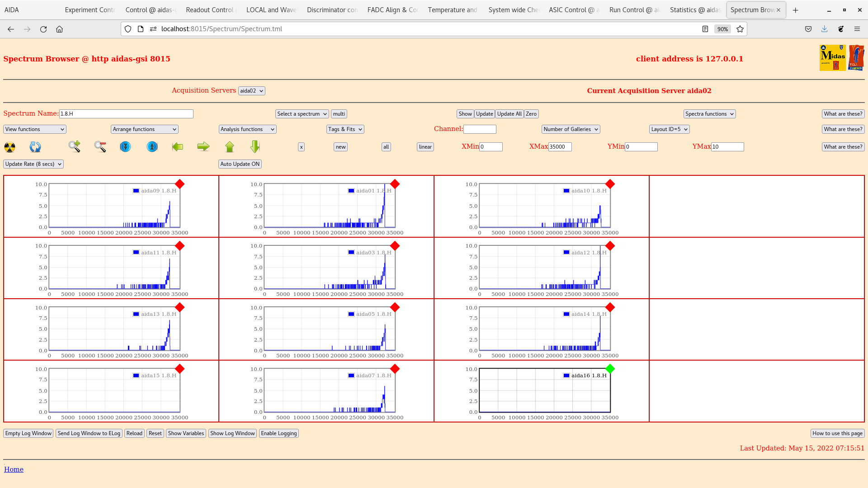Switch to the Temperature tab

pyautogui.click(x=452, y=10)
